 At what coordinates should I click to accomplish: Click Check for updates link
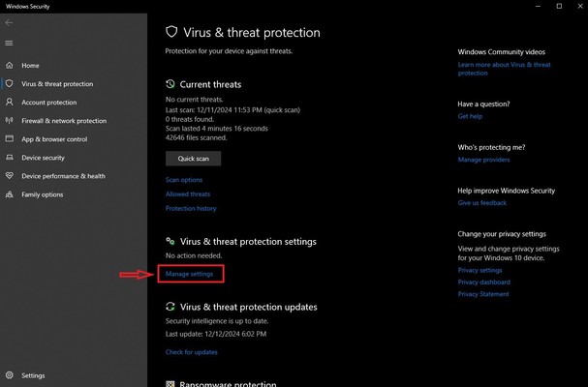192,352
